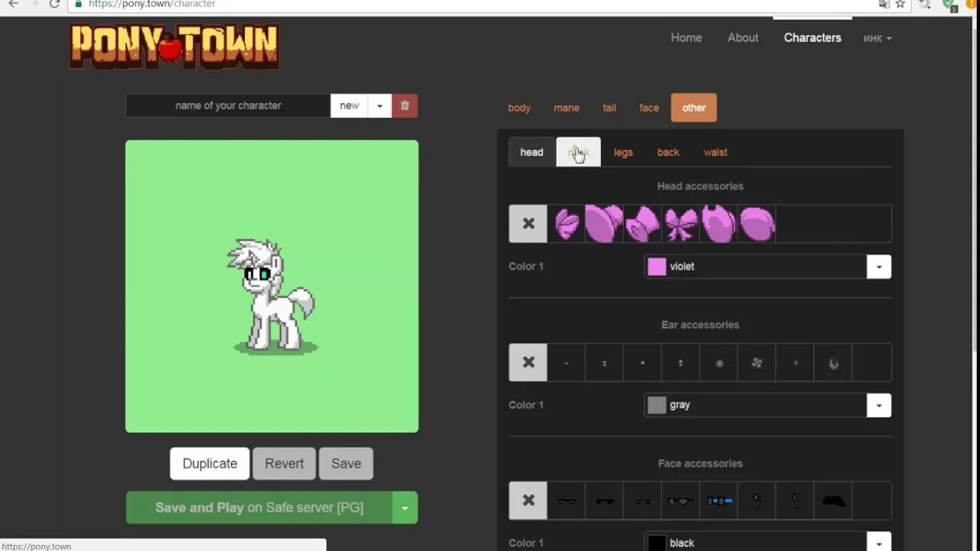Switch to the mane tab
The width and height of the screenshot is (980, 551).
coord(567,108)
